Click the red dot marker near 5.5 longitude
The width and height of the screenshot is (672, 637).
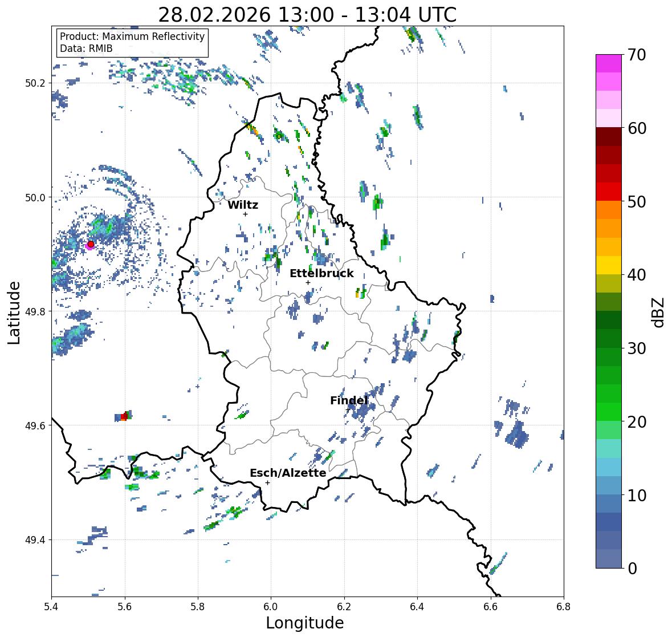pyautogui.click(x=91, y=244)
